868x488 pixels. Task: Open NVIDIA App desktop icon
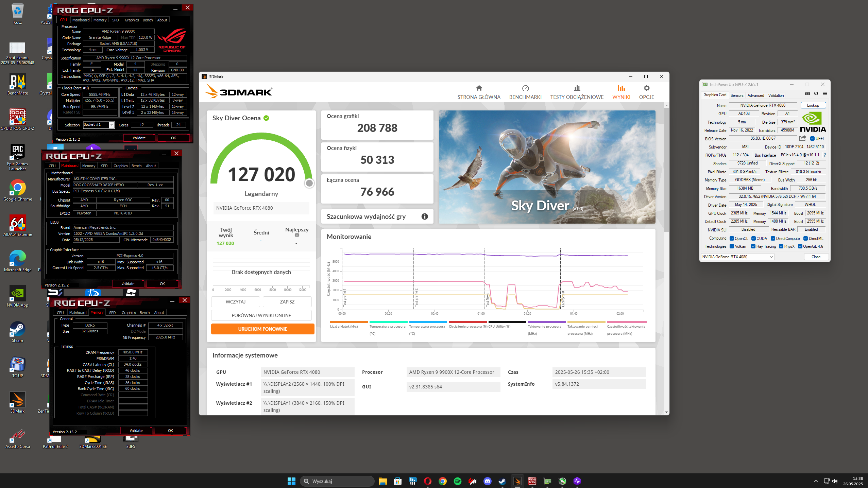[x=18, y=297]
